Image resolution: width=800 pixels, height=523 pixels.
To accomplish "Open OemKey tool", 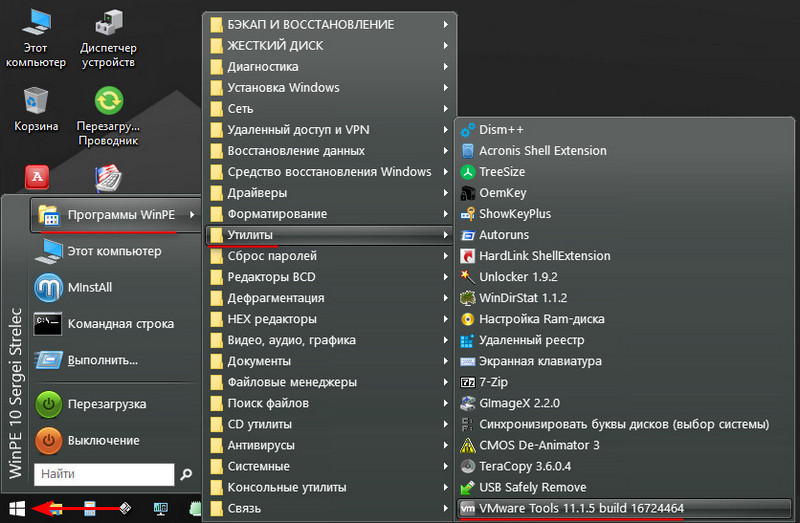I will [x=624, y=193].
